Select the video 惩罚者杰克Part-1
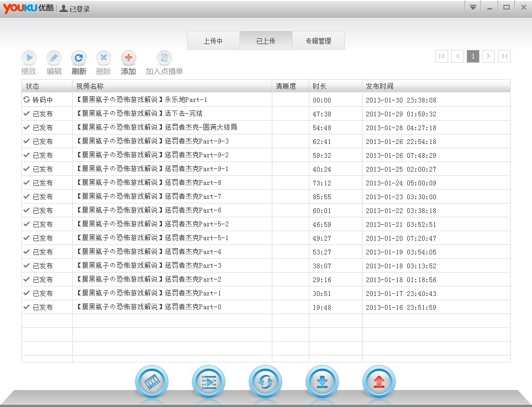This screenshot has height=407, width=532. click(x=149, y=293)
